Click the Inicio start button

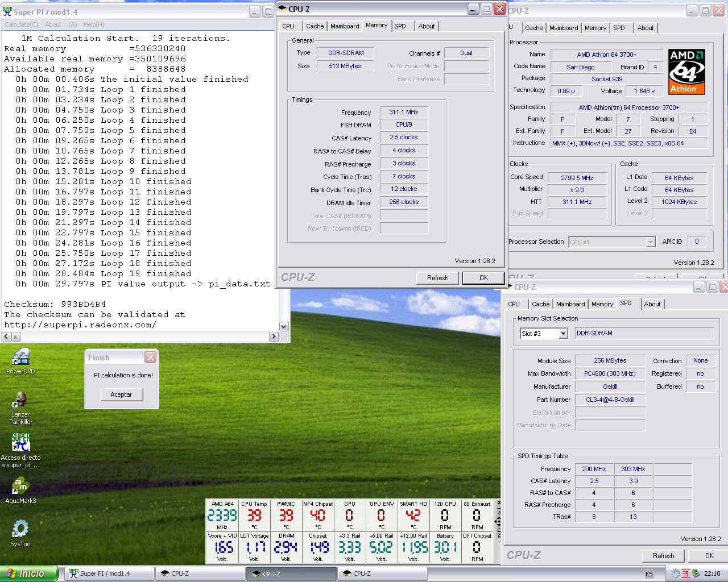pyautogui.click(x=28, y=573)
